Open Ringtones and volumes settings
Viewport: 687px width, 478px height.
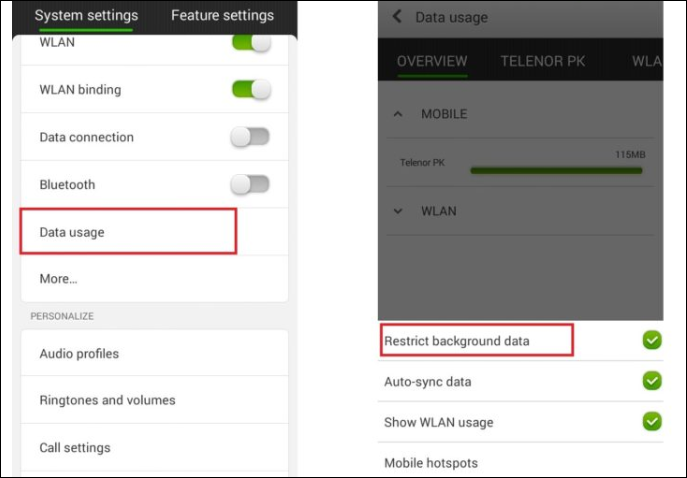[155, 400]
